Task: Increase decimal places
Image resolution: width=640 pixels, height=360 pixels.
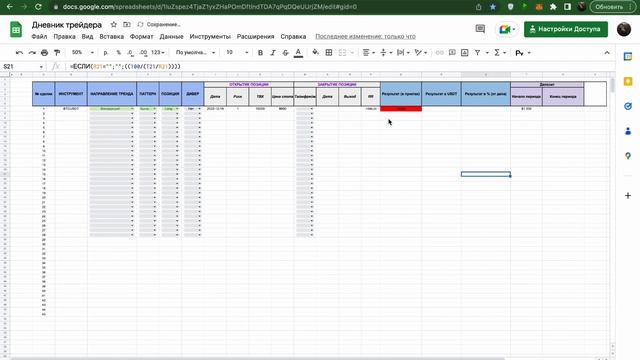Action: [x=143, y=53]
